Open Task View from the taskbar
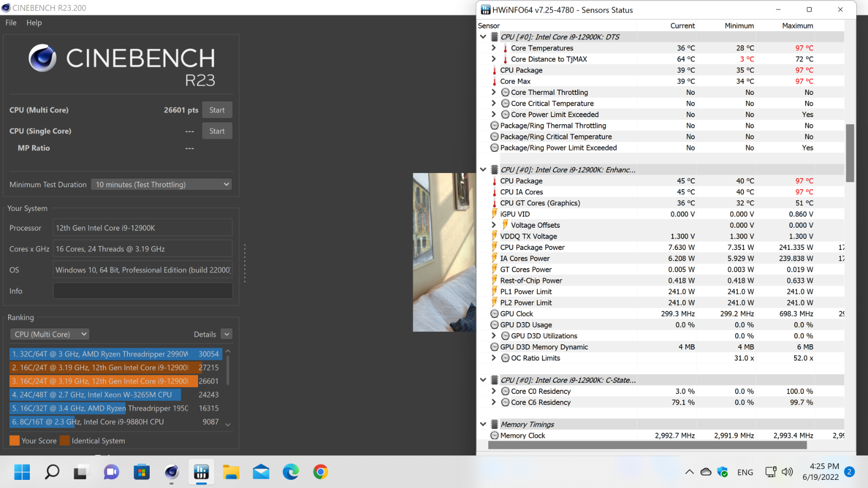Image resolution: width=868 pixels, height=488 pixels. tap(81, 472)
